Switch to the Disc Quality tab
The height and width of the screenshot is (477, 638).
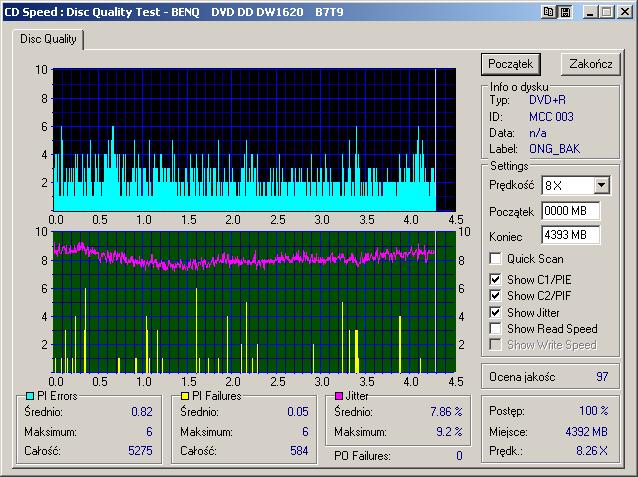pyautogui.click(x=48, y=39)
